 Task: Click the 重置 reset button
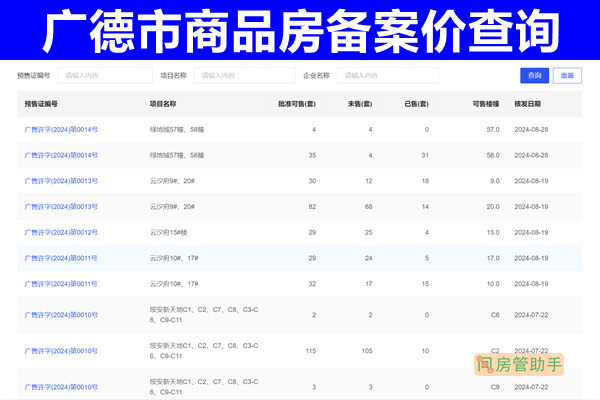pos(567,75)
